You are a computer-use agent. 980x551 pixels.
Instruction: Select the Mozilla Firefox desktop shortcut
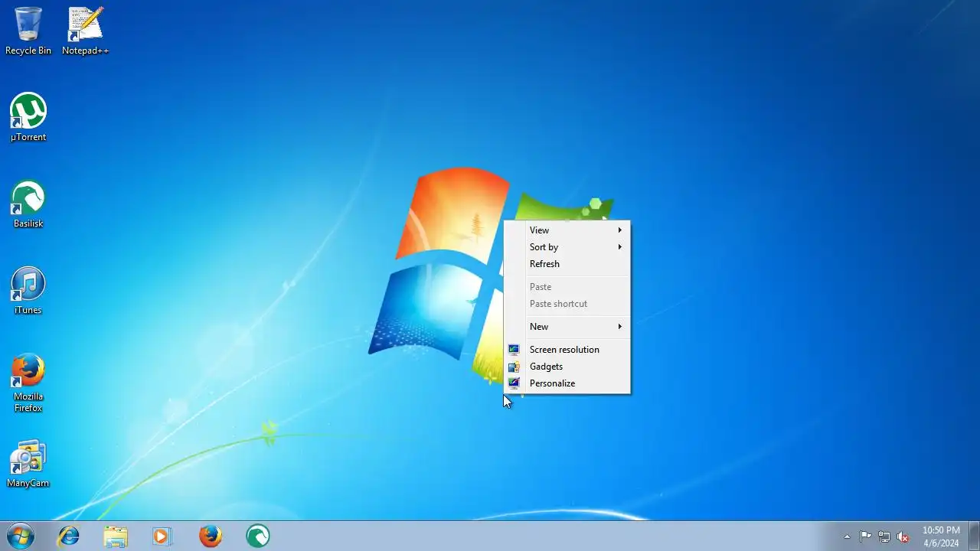(x=28, y=383)
